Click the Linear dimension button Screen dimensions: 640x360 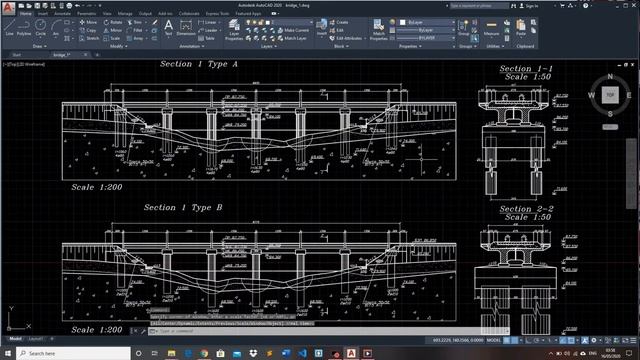tap(208, 22)
